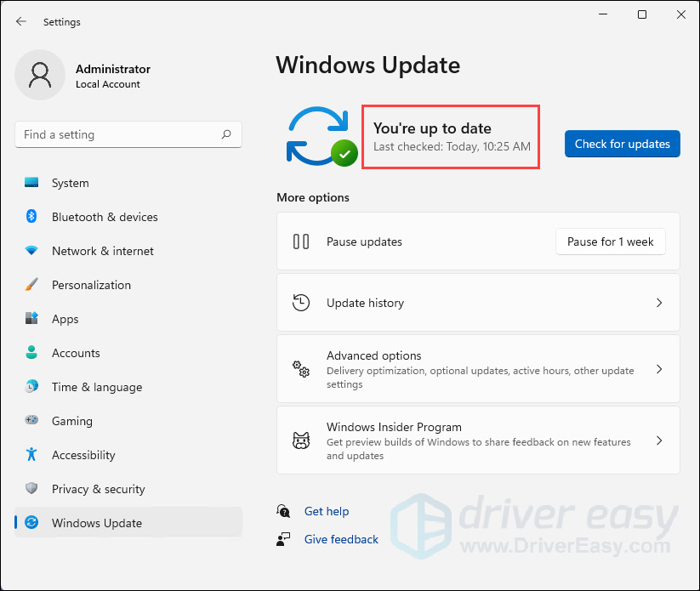
Task: Click the Gaming controller icon
Action: pos(31,420)
